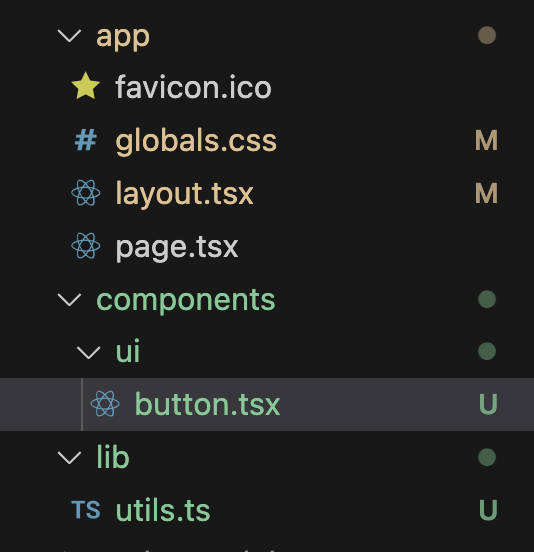This screenshot has width=534, height=552.
Task: Click the star icon beside favicon.ico
Action: pyautogui.click(x=86, y=87)
